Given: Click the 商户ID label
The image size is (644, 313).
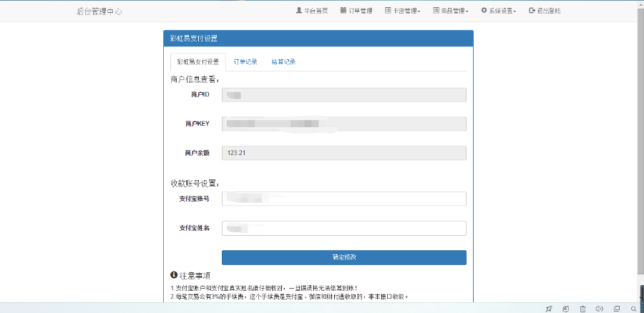Looking at the screenshot, I should (x=200, y=95).
